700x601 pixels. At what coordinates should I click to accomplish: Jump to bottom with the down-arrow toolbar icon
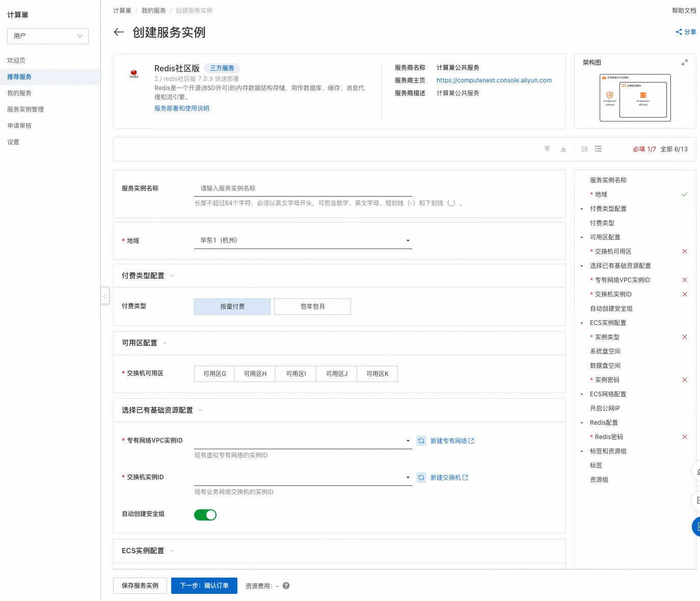point(563,149)
